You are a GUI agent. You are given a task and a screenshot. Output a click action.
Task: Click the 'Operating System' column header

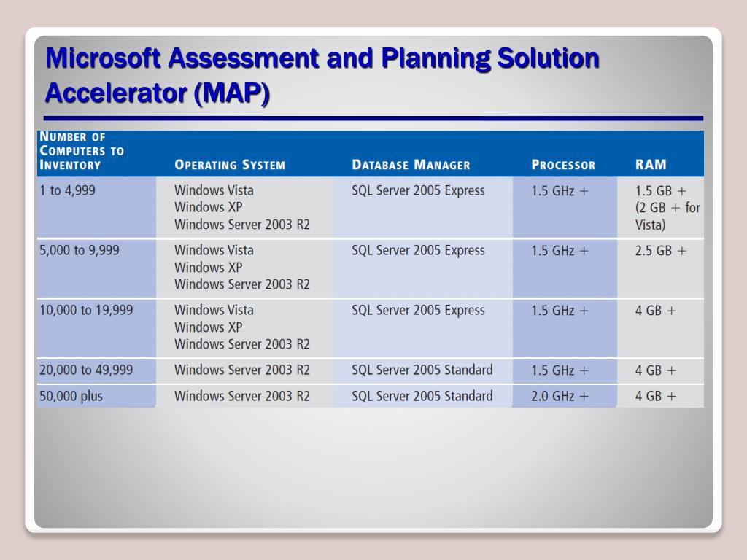point(230,165)
